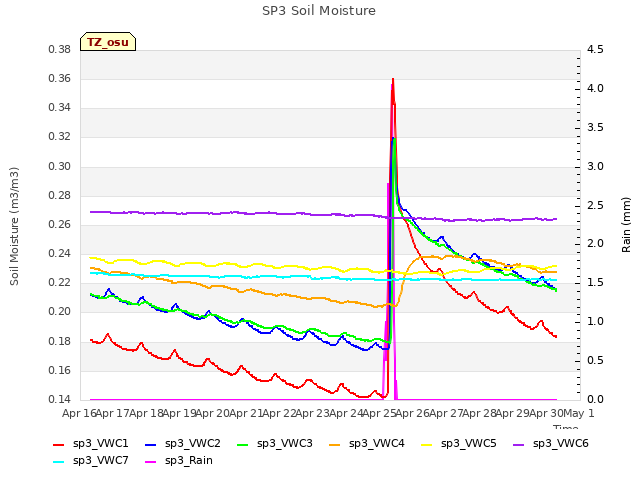Click the Rain (mm) axis label
This screenshot has height=480, width=640.
point(626,225)
